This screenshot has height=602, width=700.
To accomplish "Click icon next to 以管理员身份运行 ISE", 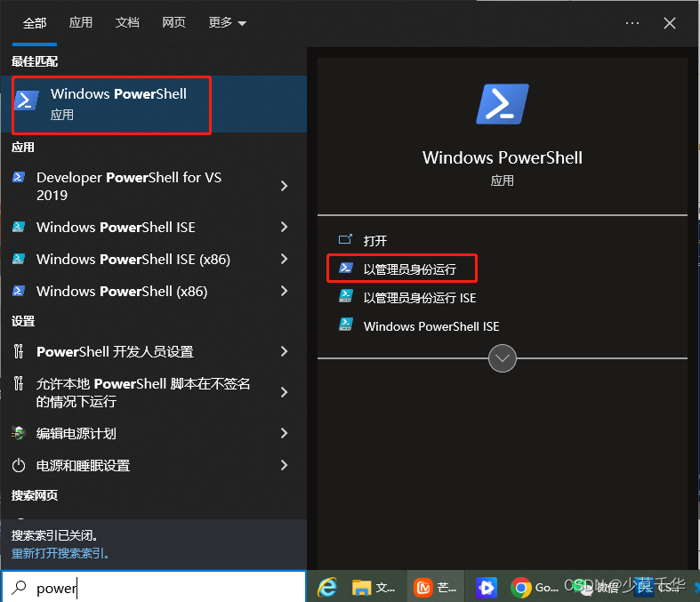I will click(345, 296).
